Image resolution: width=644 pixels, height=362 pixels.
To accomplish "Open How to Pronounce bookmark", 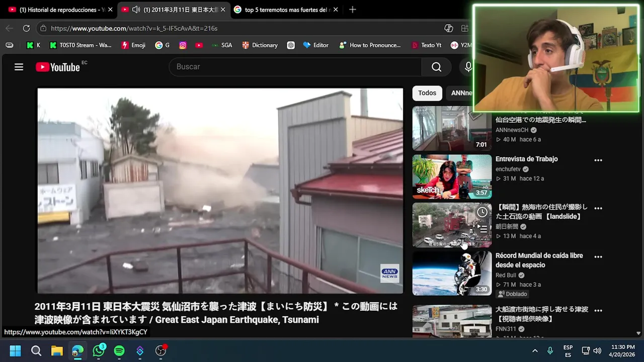I will (x=370, y=45).
